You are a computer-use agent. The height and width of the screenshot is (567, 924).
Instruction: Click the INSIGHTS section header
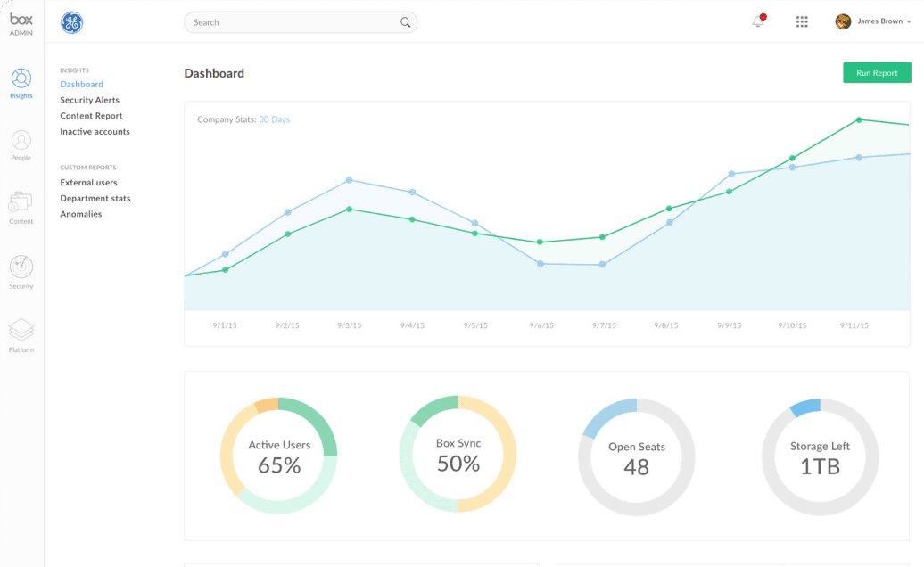[x=74, y=70]
